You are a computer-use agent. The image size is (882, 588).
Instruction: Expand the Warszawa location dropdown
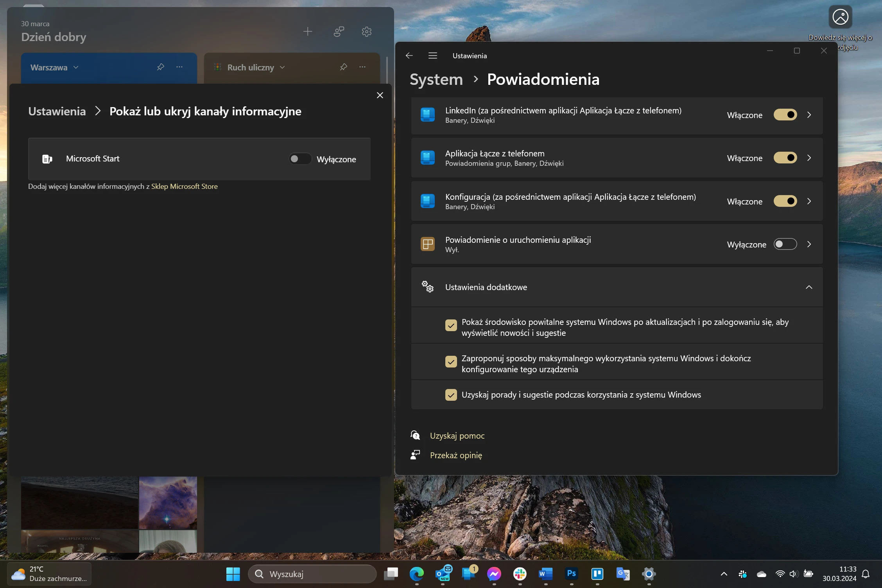76,68
